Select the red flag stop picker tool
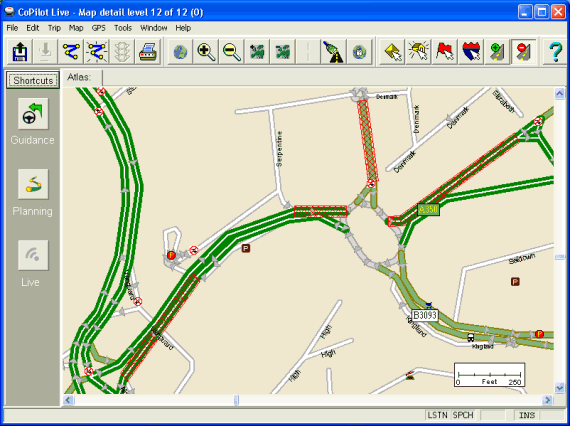 [445, 52]
